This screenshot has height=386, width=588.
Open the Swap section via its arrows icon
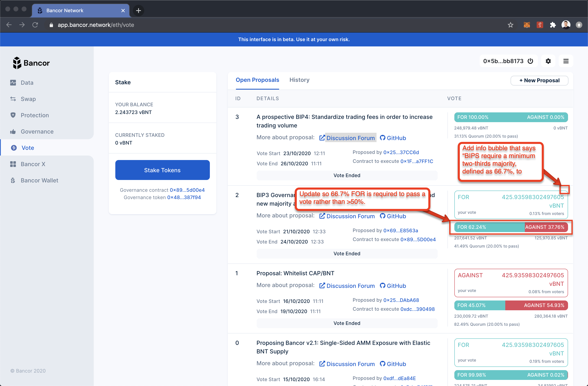coord(13,99)
